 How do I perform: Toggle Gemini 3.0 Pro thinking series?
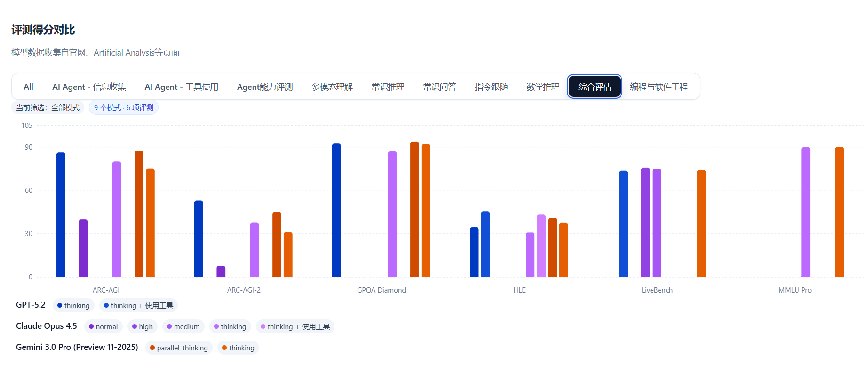[x=238, y=348]
